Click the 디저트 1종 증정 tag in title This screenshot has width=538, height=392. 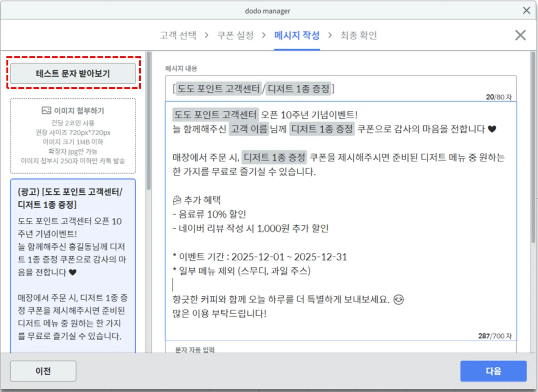point(299,88)
